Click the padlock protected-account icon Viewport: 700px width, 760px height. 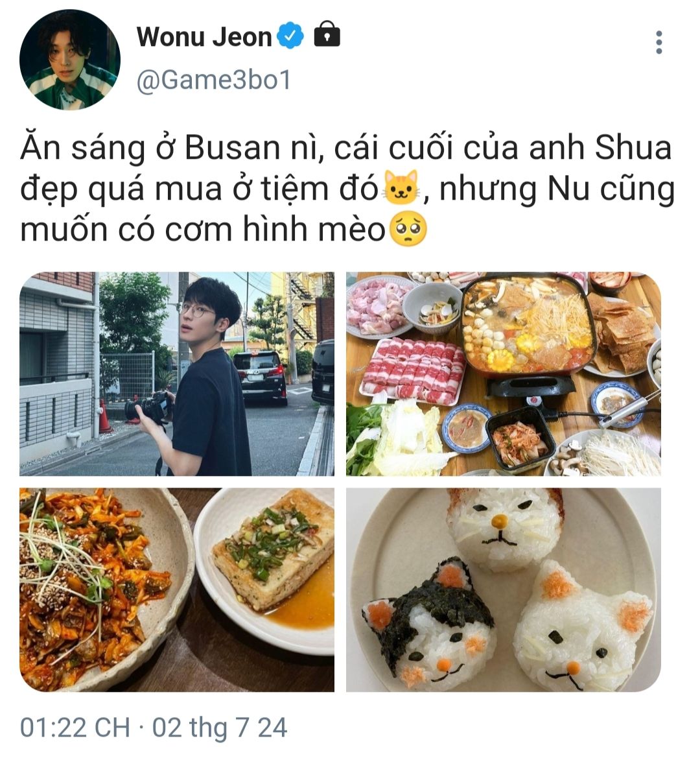point(327,34)
